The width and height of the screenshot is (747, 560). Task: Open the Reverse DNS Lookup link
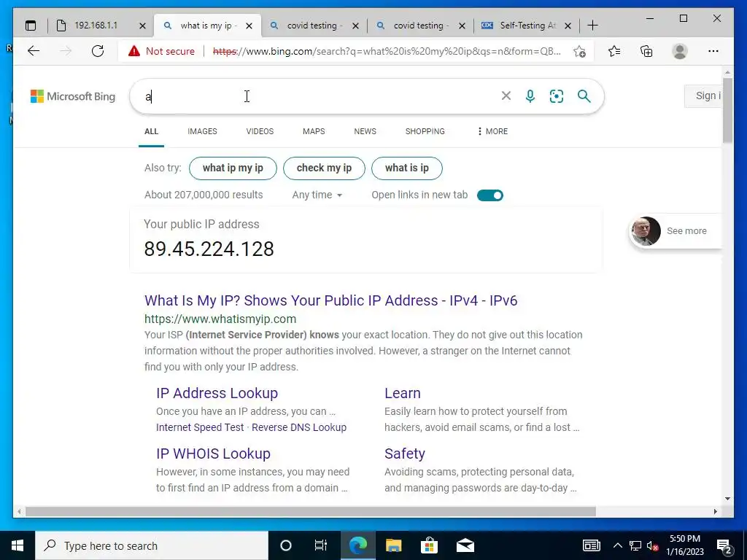299,427
